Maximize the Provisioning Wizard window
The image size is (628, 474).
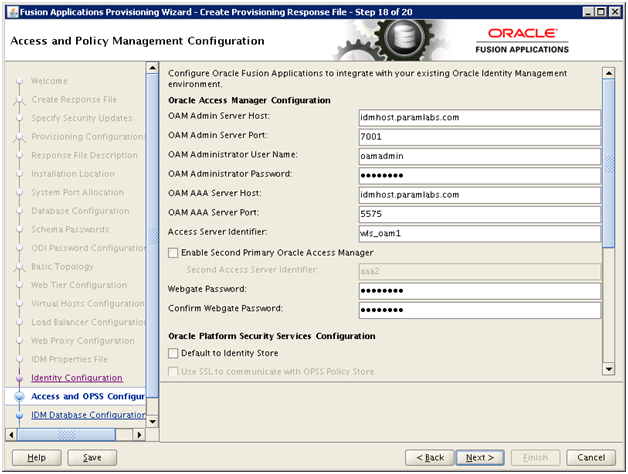point(601,12)
